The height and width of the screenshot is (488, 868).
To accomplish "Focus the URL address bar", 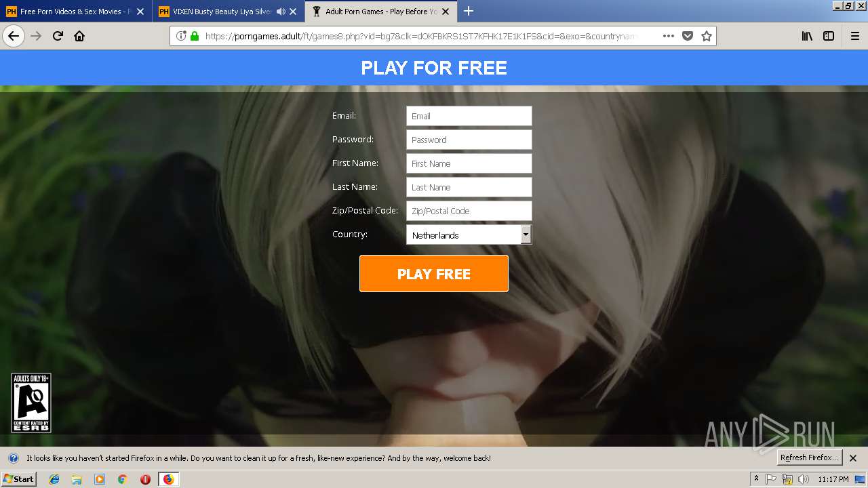I will click(420, 36).
